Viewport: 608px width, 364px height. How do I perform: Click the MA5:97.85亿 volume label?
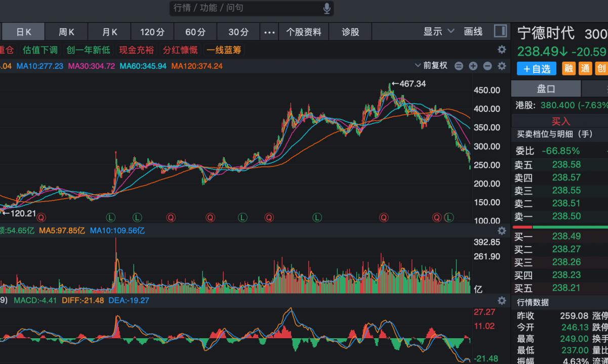pos(62,231)
